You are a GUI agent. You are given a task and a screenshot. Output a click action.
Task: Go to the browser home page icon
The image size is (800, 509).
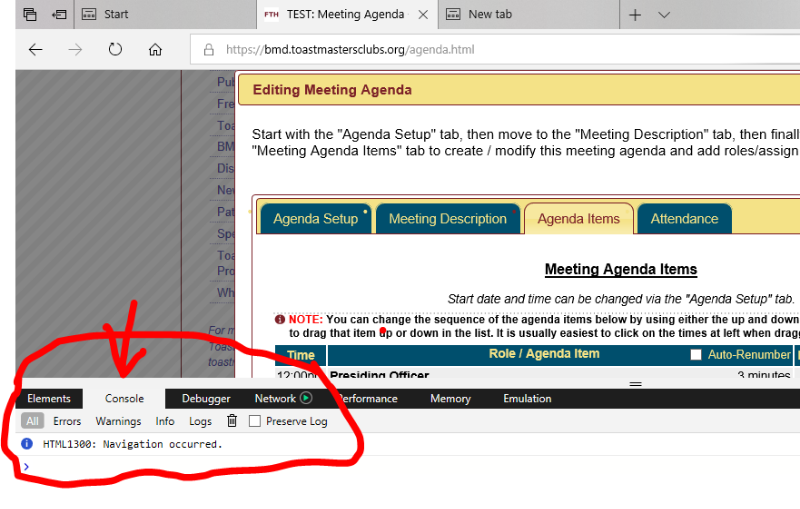(155, 50)
